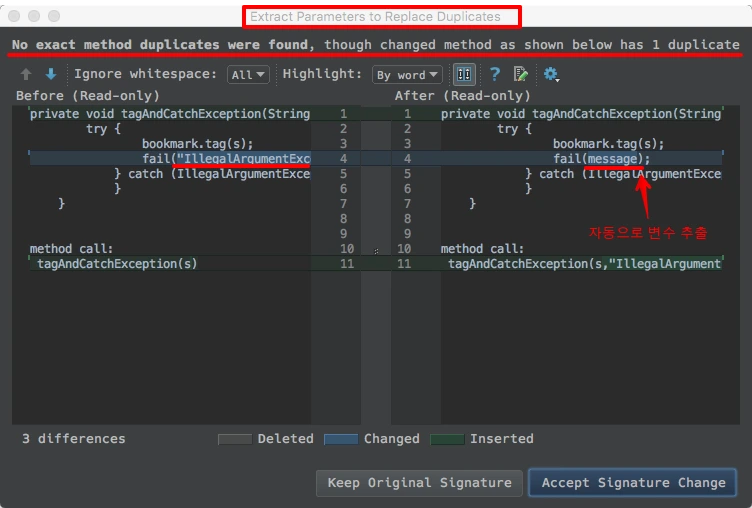Click tagAndCatchException(s,"IllegalArgument call in After pane
Image resolution: width=752 pixels, height=508 pixels.
pos(584,264)
